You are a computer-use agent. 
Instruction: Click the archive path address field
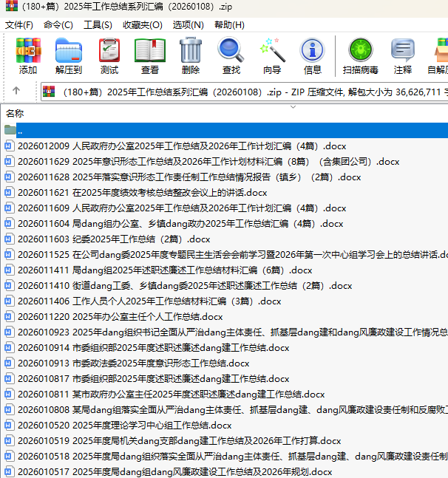click(x=251, y=92)
